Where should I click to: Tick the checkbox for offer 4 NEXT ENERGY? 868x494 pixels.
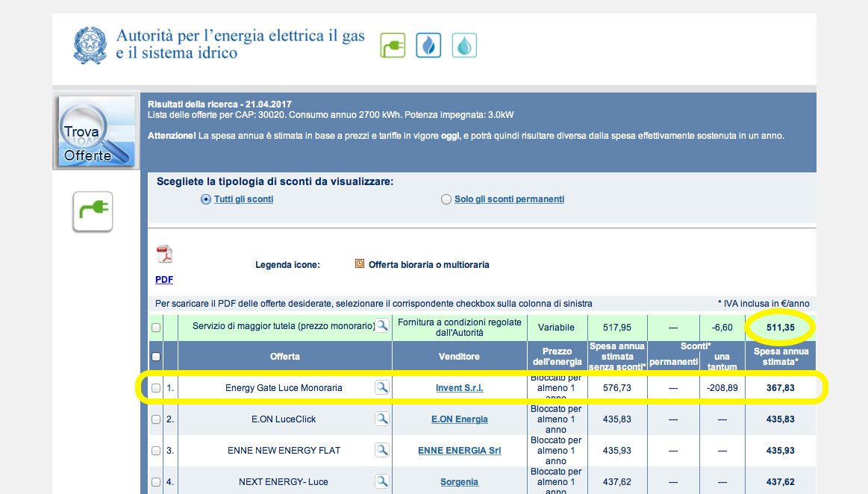coord(156,482)
